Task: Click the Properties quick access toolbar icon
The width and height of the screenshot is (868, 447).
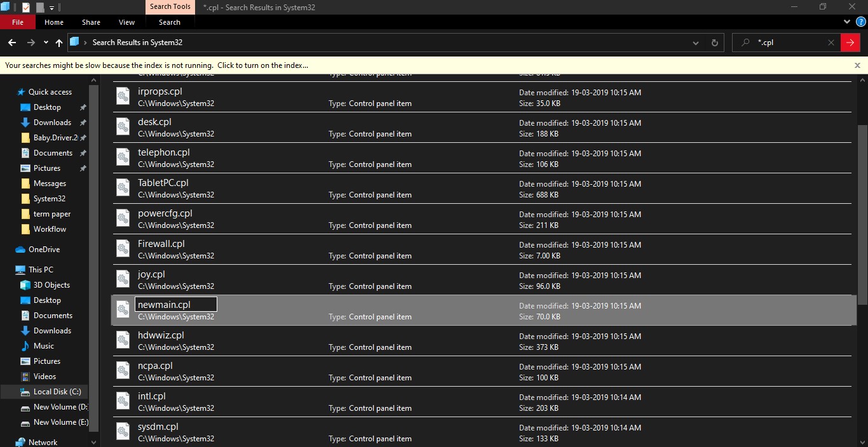Action: click(x=26, y=8)
